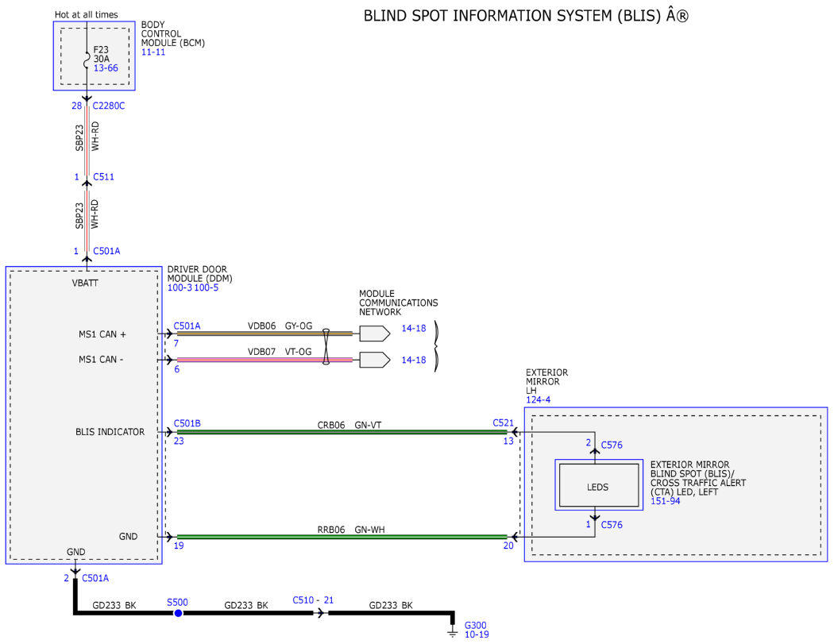834x644 pixels.
Task: Click pin number 13 at C521
Action: pyautogui.click(x=508, y=441)
